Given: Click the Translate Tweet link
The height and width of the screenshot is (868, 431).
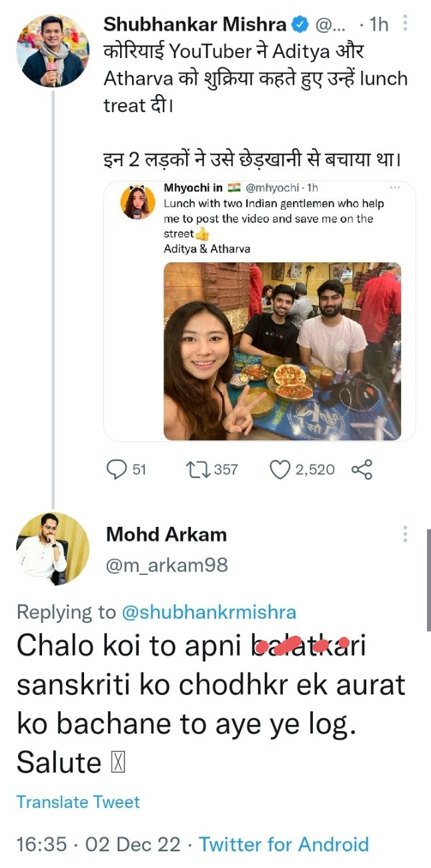Looking at the screenshot, I should [x=78, y=802].
